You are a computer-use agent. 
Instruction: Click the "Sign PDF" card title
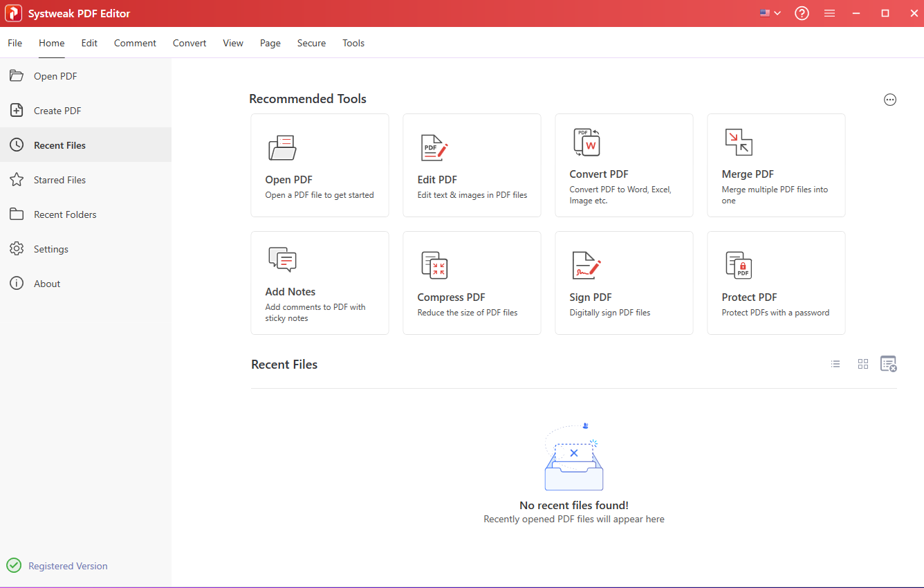click(x=591, y=297)
